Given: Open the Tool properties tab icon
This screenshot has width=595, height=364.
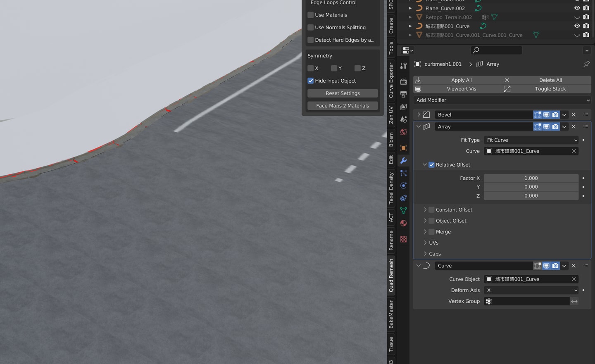Looking at the screenshot, I should 403,66.
